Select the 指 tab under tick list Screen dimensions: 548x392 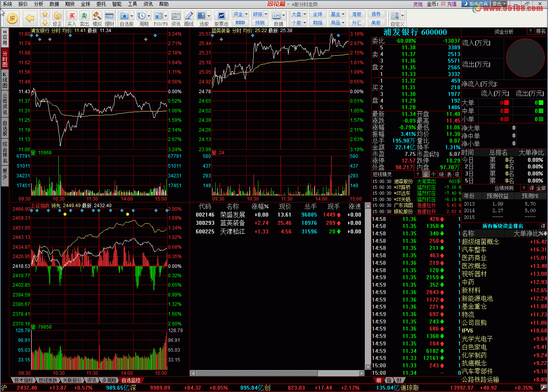tap(389, 380)
